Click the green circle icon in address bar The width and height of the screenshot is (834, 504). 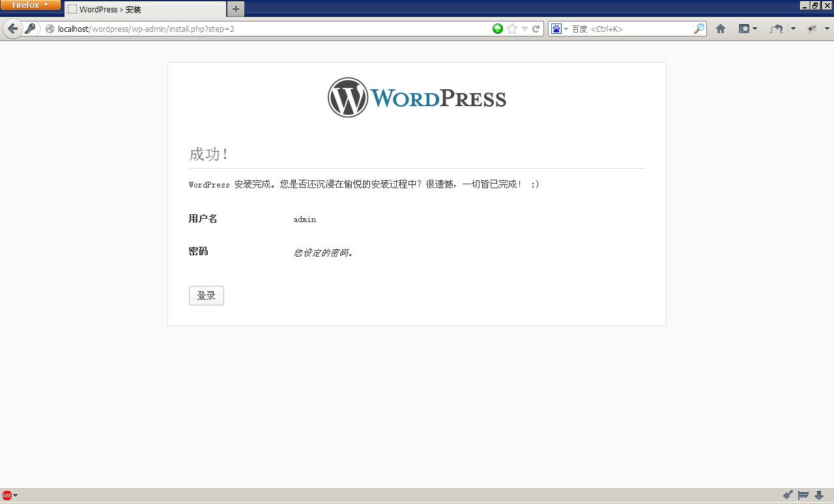coord(498,29)
